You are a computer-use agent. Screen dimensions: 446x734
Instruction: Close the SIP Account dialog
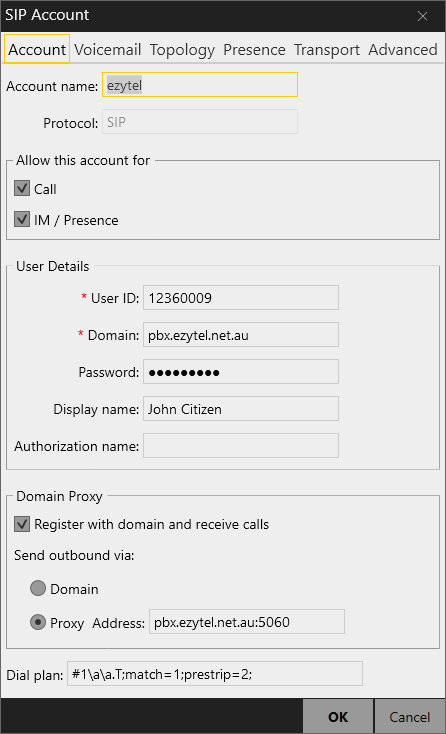pyautogui.click(x=422, y=16)
